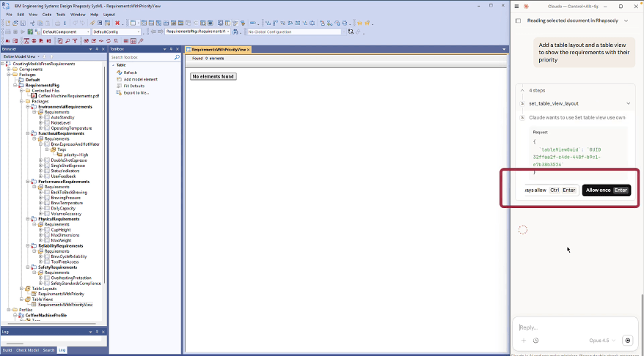The height and width of the screenshot is (356, 644).
Task: Click the Toolbox search magnifier icon
Action: pos(177,57)
